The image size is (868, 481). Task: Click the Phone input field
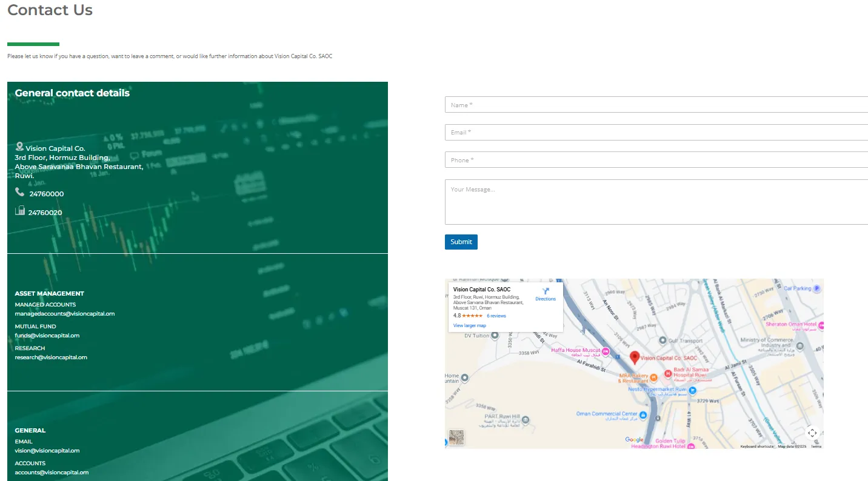tap(656, 160)
